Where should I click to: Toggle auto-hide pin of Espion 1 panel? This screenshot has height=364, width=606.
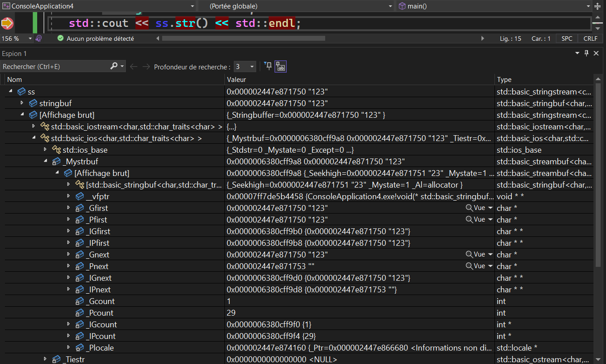[587, 53]
